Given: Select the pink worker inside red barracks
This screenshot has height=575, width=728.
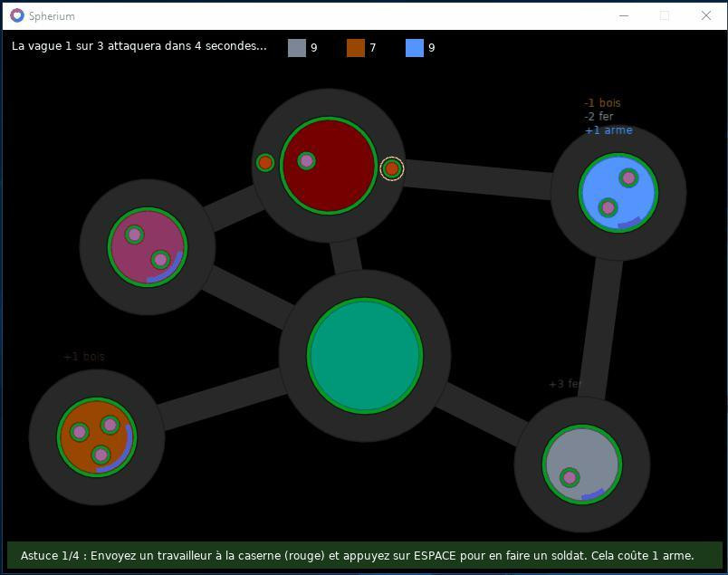Looking at the screenshot, I should pyautogui.click(x=306, y=161).
